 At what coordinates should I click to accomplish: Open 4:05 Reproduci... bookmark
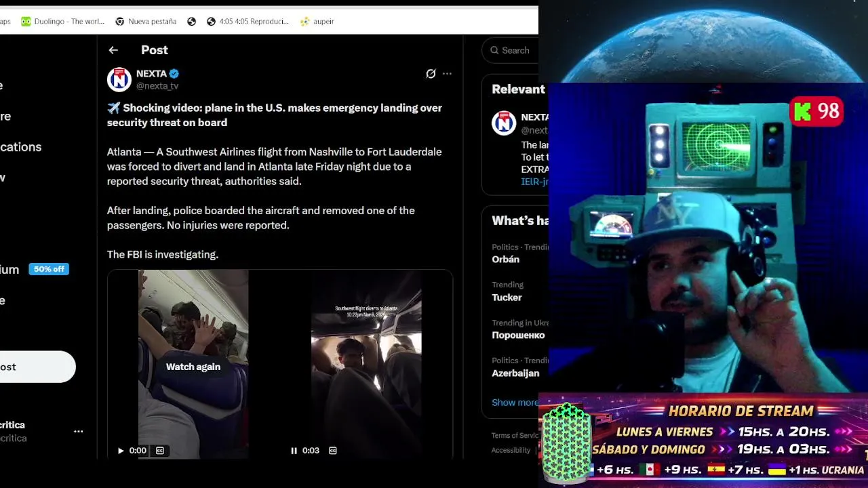click(x=248, y=21)
